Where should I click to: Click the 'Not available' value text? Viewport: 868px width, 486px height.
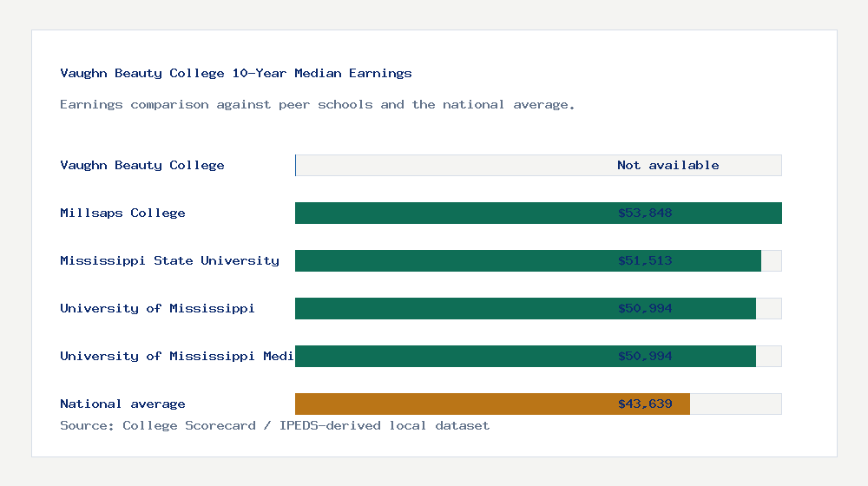[x=668, y=165]
